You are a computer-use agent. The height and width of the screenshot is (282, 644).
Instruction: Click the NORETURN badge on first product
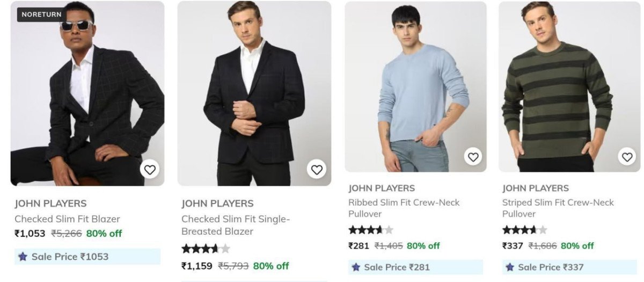[41, 15]
